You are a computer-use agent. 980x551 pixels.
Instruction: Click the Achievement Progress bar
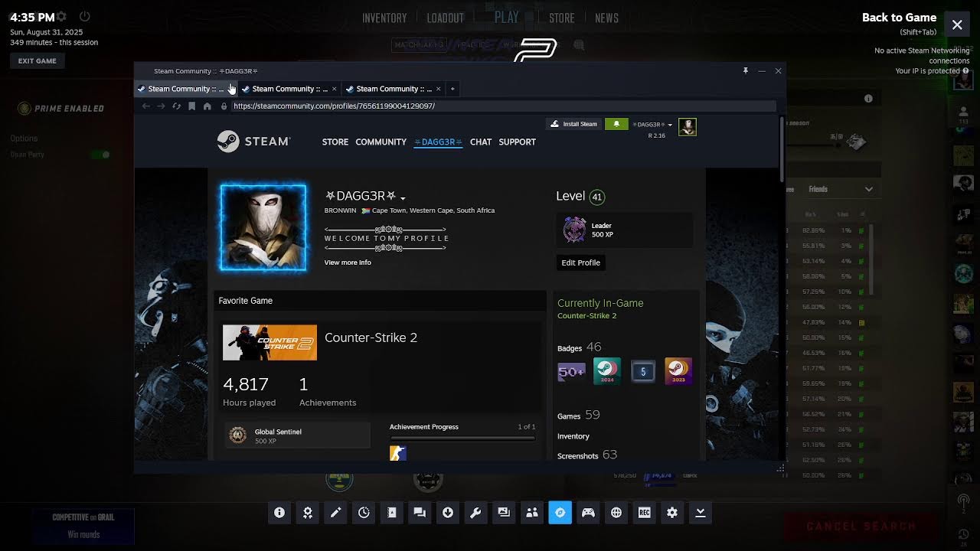(x=462, y=439)
